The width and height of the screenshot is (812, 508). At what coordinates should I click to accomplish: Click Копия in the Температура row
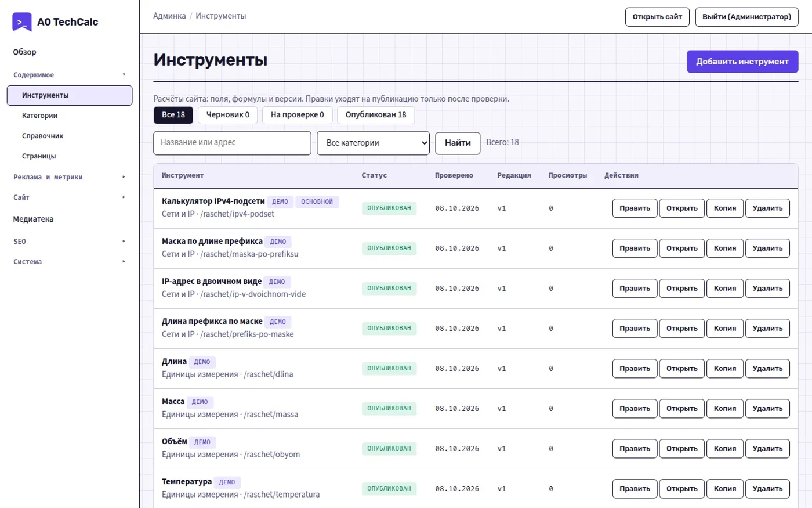725,489
